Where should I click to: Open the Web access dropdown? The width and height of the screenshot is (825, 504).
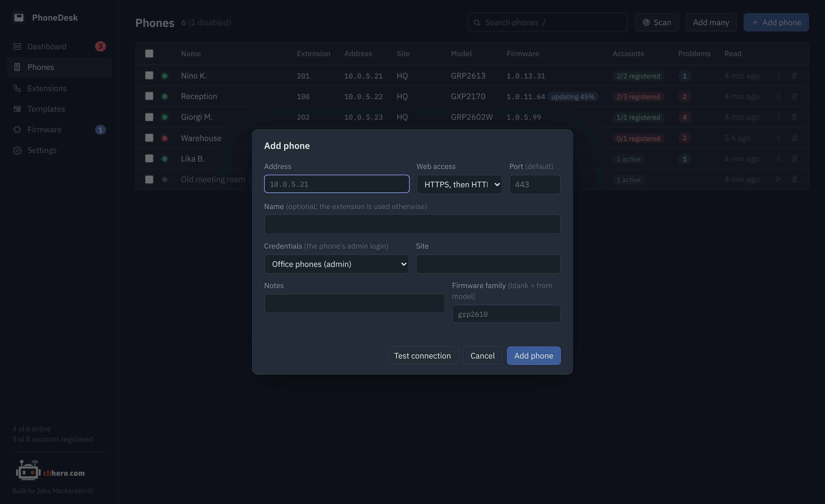tap(459, 184)
